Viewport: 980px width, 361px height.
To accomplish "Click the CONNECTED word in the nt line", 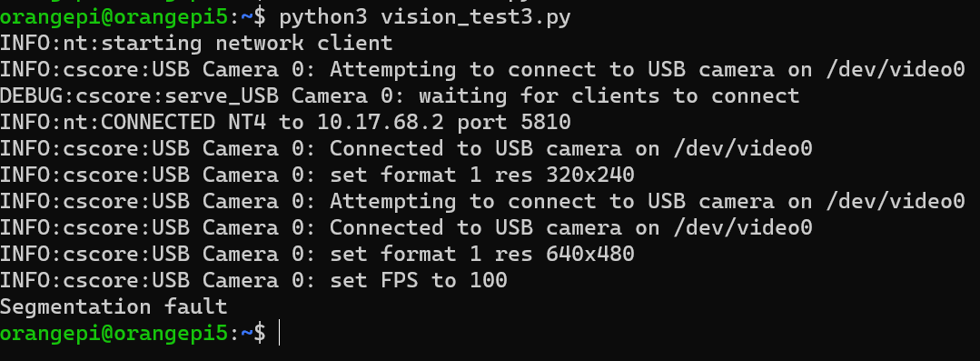I will click(157, 122).
